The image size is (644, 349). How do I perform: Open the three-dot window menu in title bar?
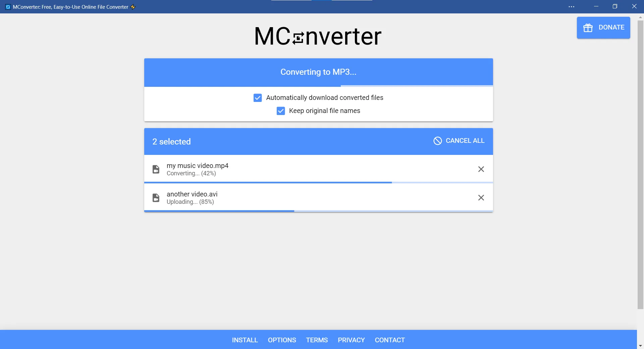(x=572, y=7)
